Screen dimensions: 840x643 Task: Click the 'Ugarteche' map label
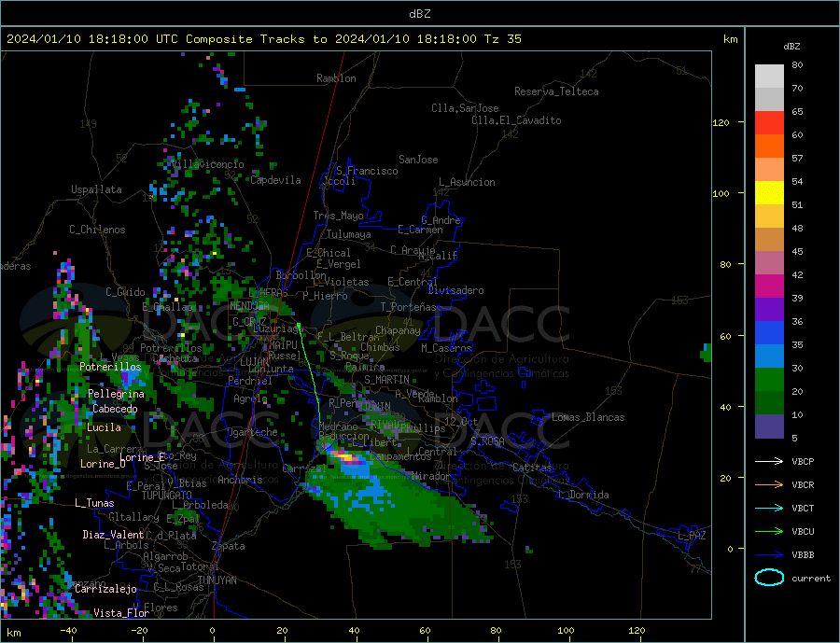click(x=252, y=432)
